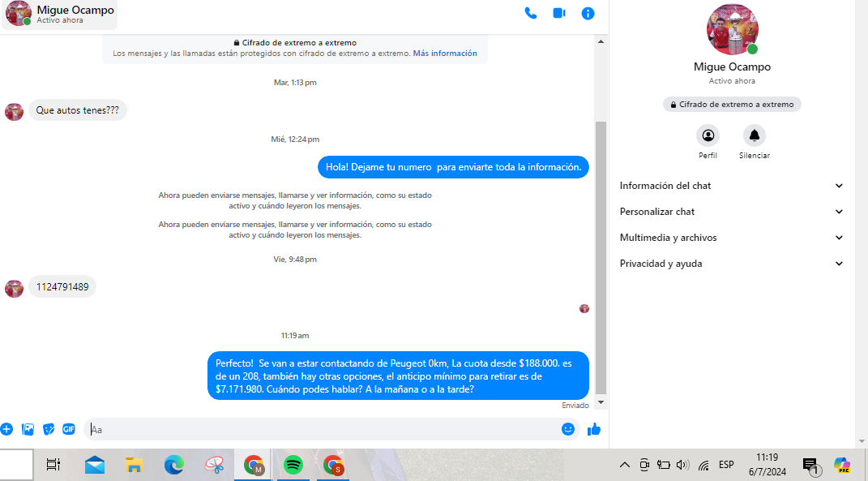Open the GIF picker
The height and width of the screenshot is (481, 868).
pos(69,429)
